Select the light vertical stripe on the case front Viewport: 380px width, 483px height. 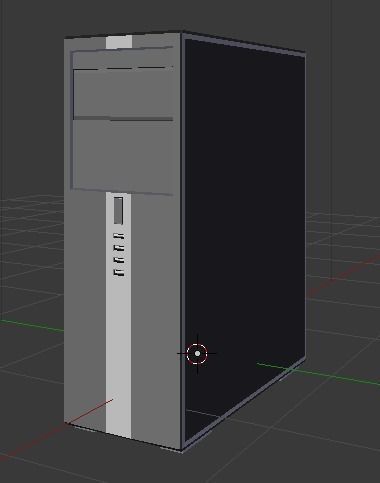coord(119,315)
